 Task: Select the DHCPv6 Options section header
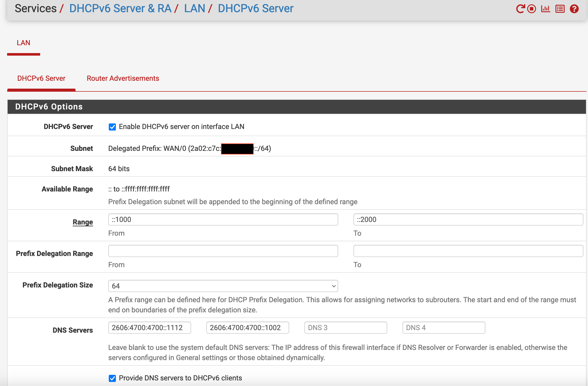coord(297,107)
